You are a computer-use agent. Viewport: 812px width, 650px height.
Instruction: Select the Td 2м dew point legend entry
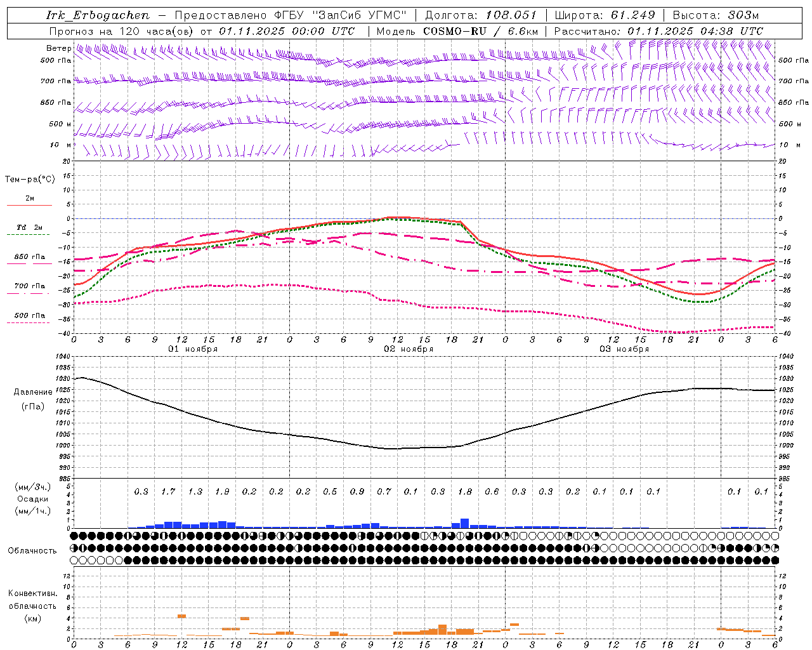(30, 227)
